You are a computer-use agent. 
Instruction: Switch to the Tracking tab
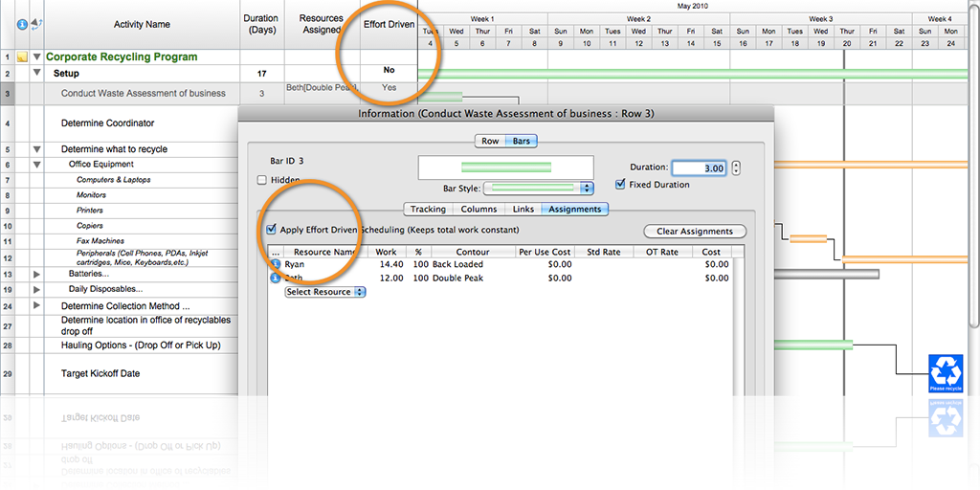[428, 209]
